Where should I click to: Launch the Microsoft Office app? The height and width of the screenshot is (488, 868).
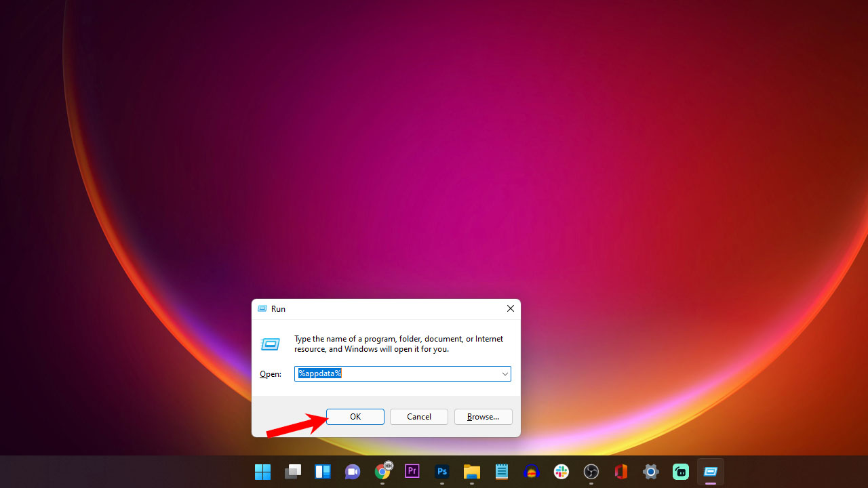coord(620,471)
